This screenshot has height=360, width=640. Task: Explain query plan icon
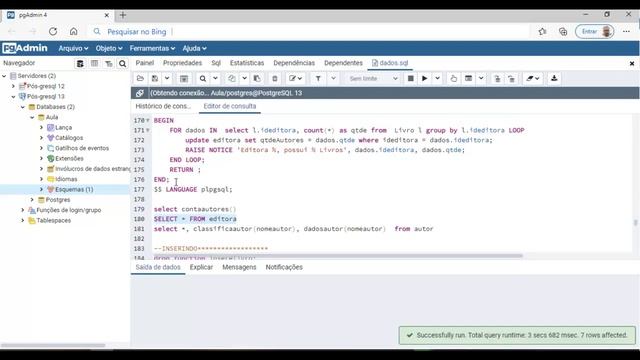pos(453,78)
